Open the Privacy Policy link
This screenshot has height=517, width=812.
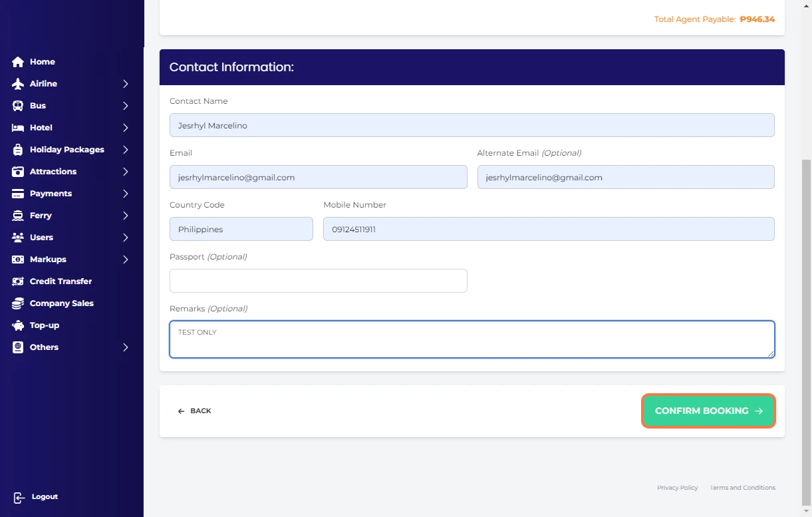[677, 488]
